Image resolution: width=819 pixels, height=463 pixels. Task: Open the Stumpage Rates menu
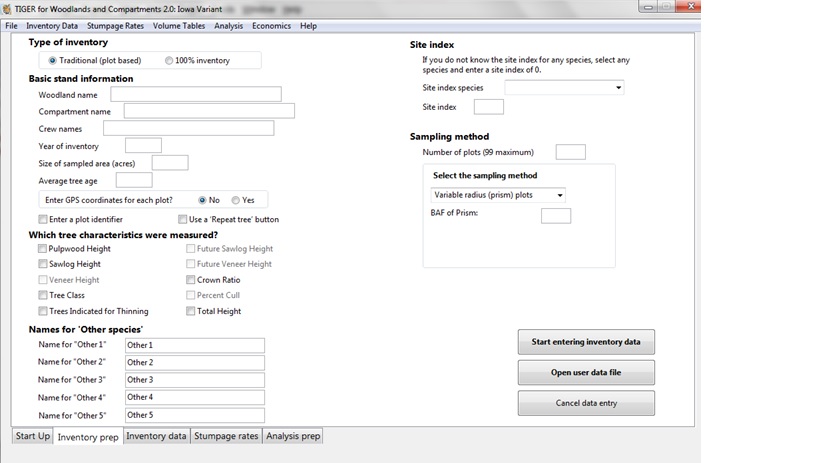113,25
